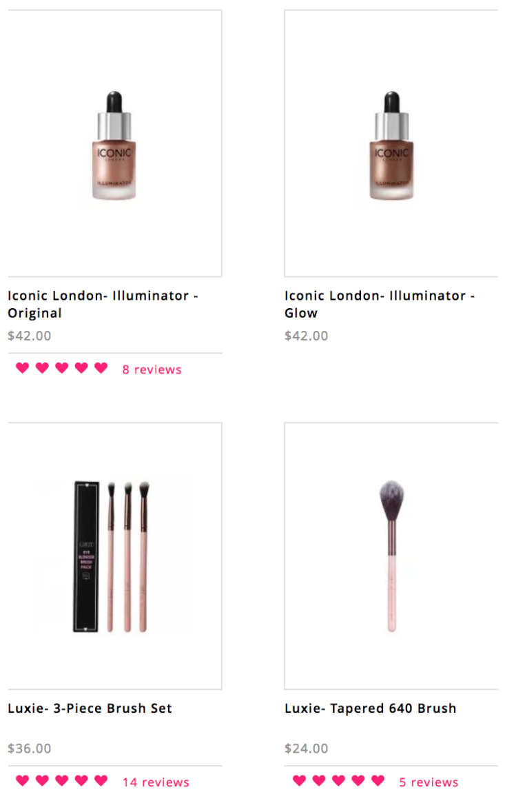Click third heart rating of Tapered 640 Brush
Viewport: 505px width, 812px height.
[x=338, y=780]
